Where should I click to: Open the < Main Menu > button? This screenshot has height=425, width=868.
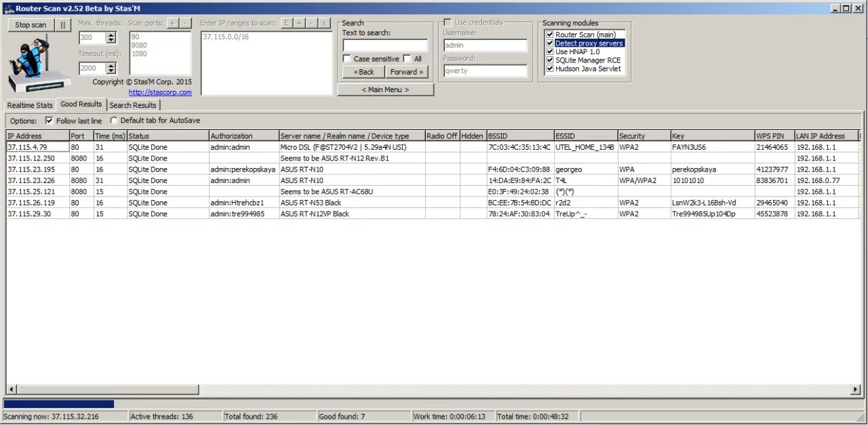pyautogui.click(x=385, y=89)
